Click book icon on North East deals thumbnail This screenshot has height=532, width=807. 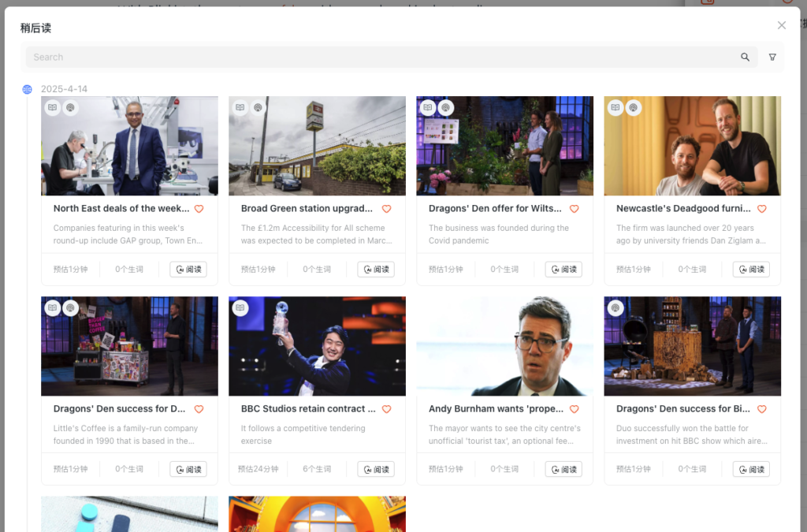coord(53,107)
